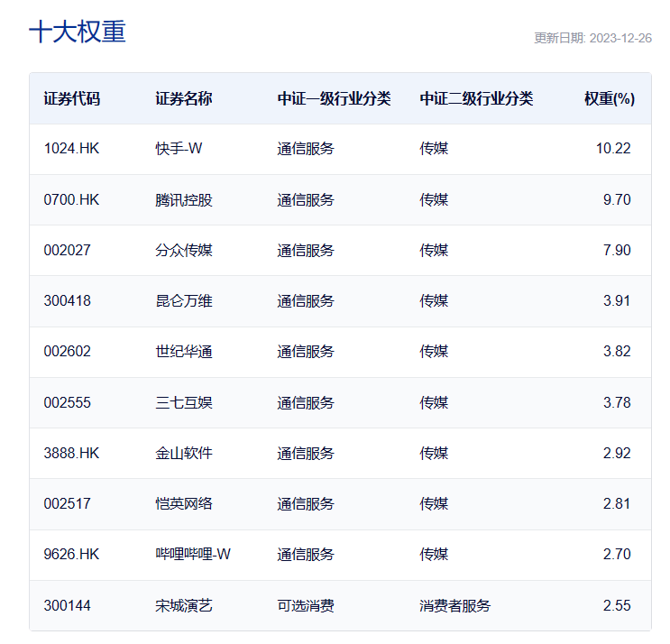The width and height of the screenshot is (670, 644).
Task: Click the weight value 2.70
Action: tap(617, 555)
